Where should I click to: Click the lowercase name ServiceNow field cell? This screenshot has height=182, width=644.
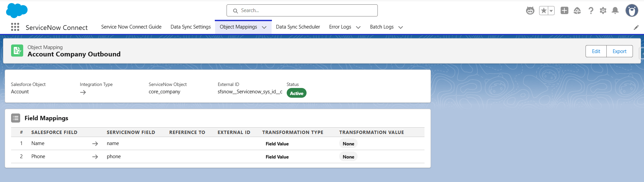pos(113,143)
